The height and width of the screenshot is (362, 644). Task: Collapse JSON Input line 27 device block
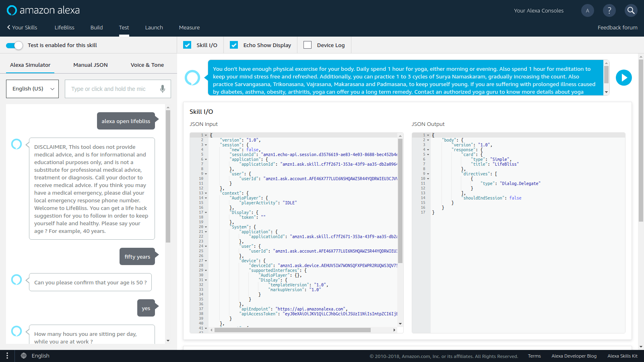coord(206,261)
